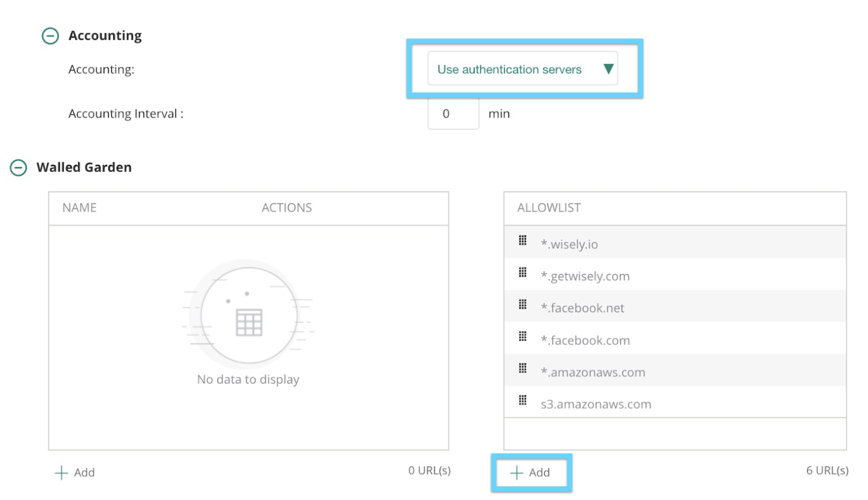This screenshot has width=868, height=500.
Task: Click drag handle icon beside *.getwisely.com
Action: click(x=522, y=273)
